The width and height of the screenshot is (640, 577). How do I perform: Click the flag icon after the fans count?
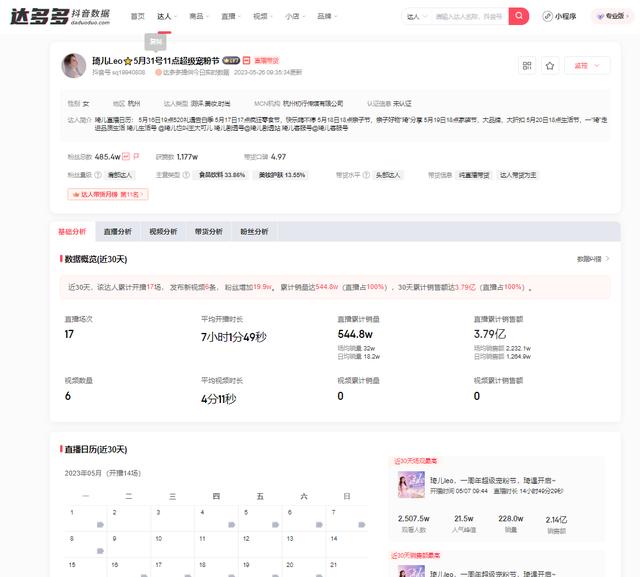tap(136, 156)
